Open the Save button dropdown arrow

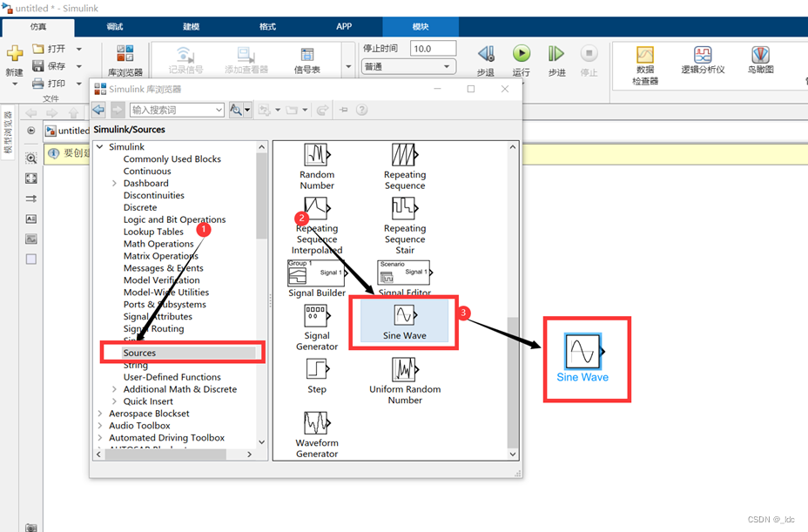click(x=79, y=66)
